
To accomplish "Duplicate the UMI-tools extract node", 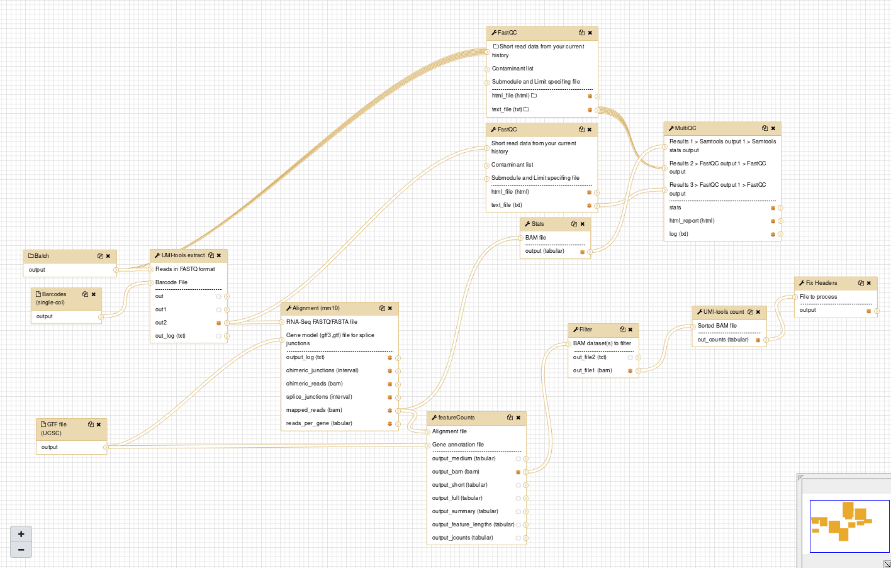I will [x=211, y=255].
